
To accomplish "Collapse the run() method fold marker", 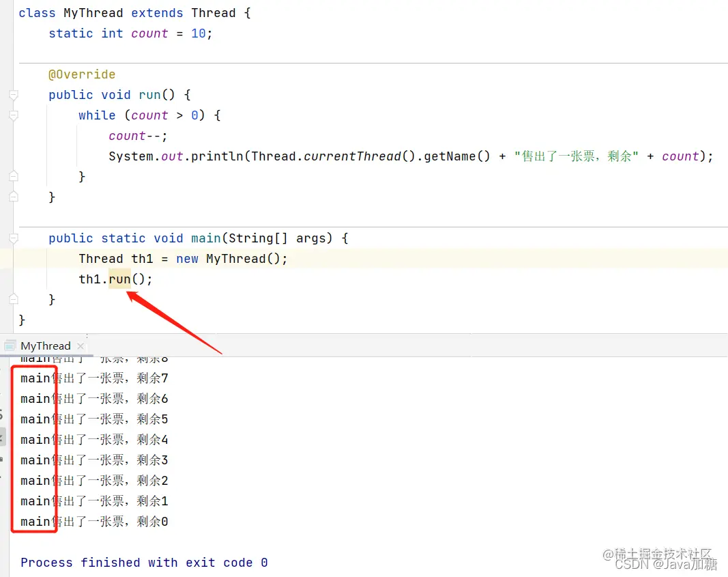I will tap(14, 95).
